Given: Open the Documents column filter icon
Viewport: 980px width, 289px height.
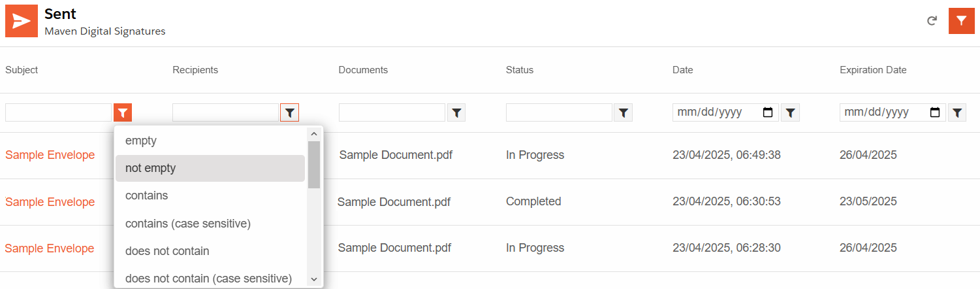Looking at the screenshot, I should [x=456, y=112].
